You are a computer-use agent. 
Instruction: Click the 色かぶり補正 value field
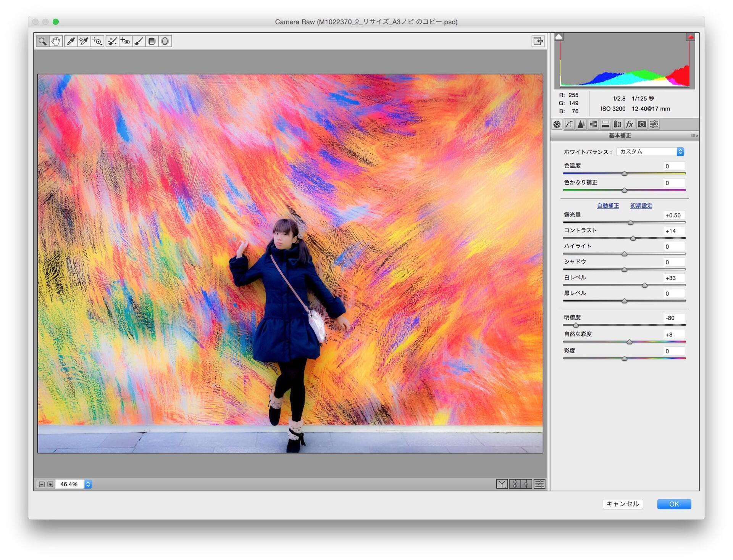pyautogui.click(x=674, y=183)
